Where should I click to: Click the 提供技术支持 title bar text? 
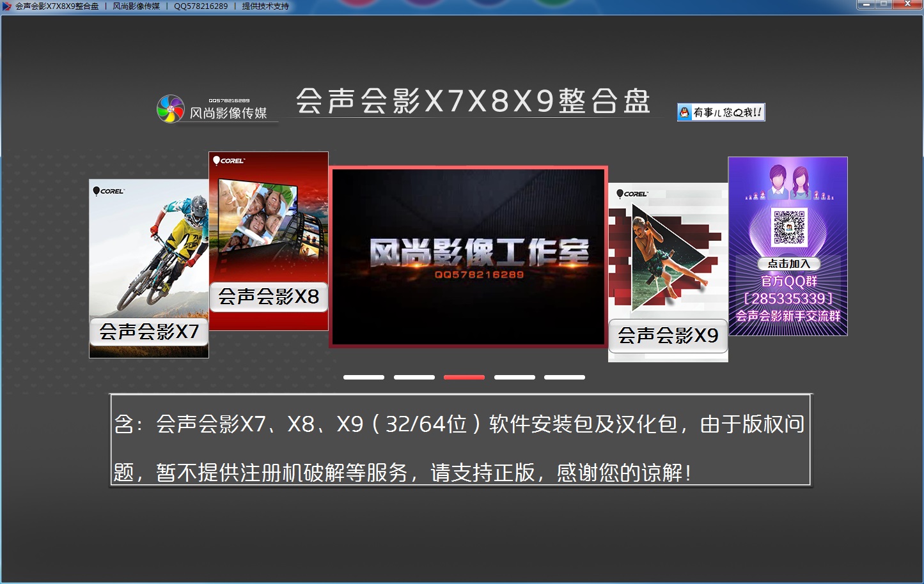265,6
